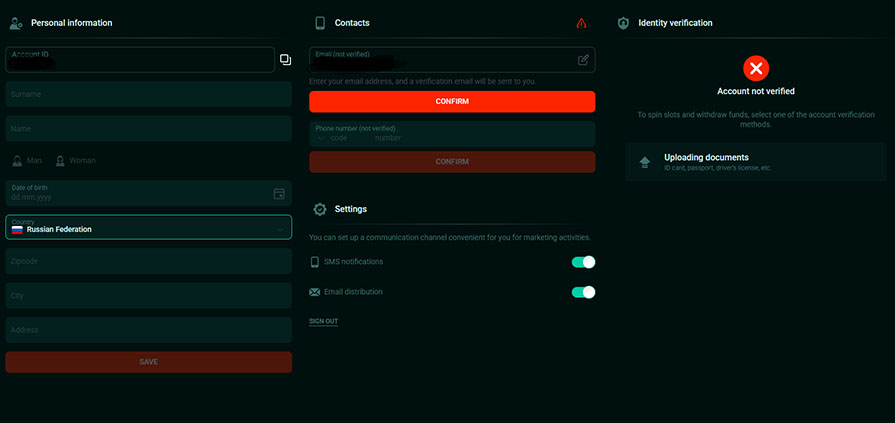The width and height of the screenshot is (895, 423).
Task: Open the date of birth calendar icon
Action: 279,193
